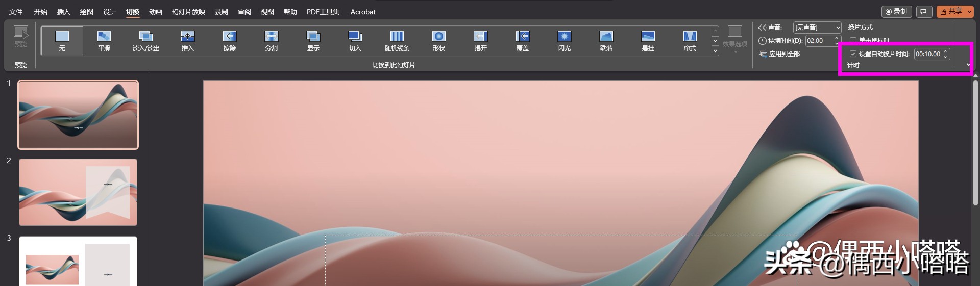The width and height of the screenshot is (980, 286).
Task: Click the 预览 preview icon
Action: (21, 37)
